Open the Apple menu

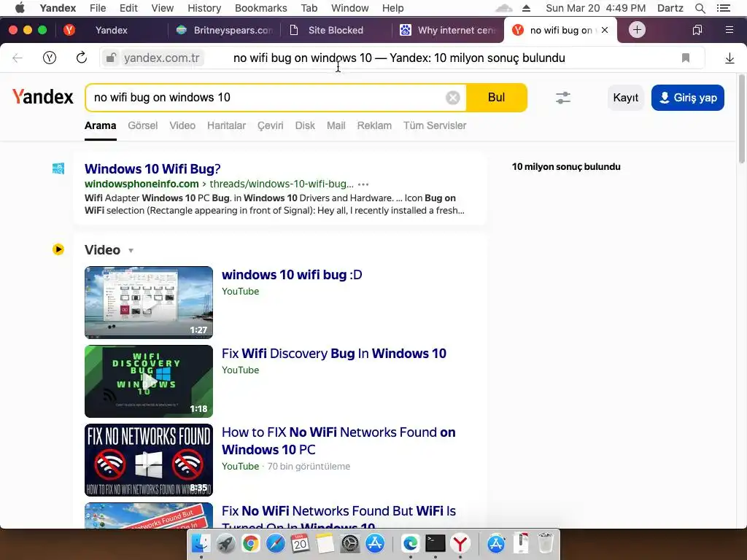pos(20,8)
